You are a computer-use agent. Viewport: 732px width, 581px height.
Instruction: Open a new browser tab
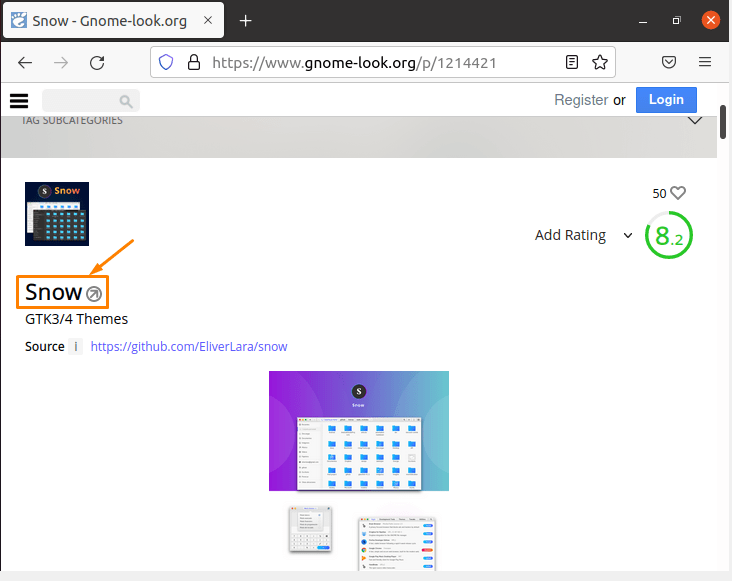[246, 21]
